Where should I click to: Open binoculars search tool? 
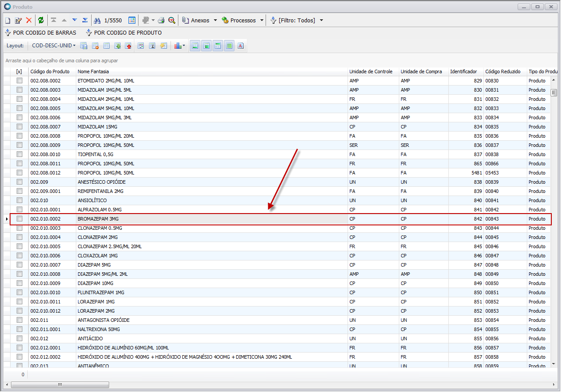click(x=97, y=20)
